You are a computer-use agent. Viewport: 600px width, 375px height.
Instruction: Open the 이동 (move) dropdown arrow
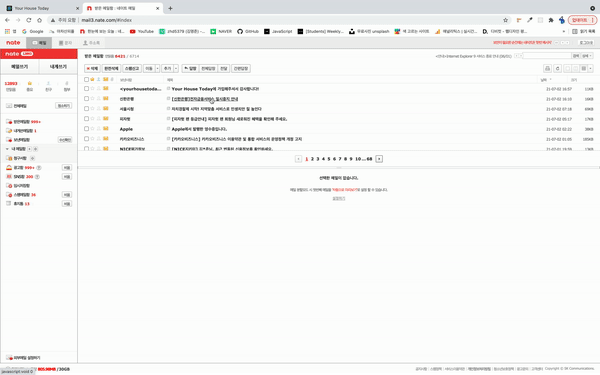157,68
